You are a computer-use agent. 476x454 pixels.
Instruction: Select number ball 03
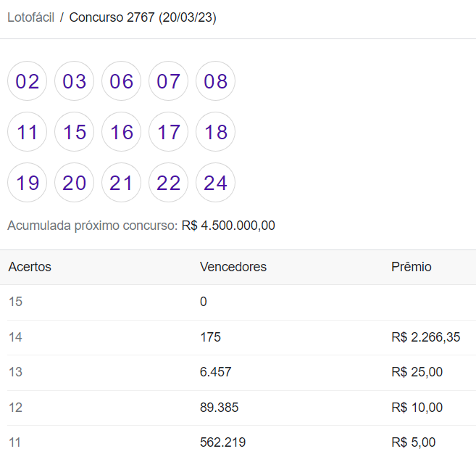[x=74, y=81]
